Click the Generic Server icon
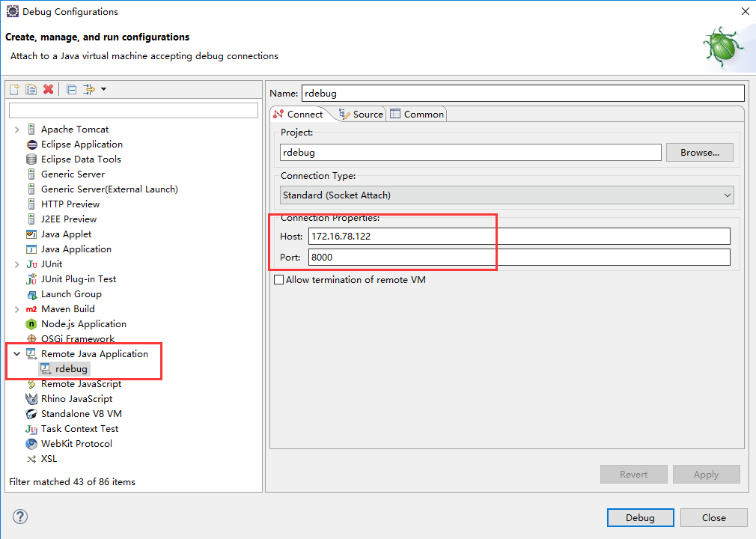756x539 pixels. tap(31, 174)
